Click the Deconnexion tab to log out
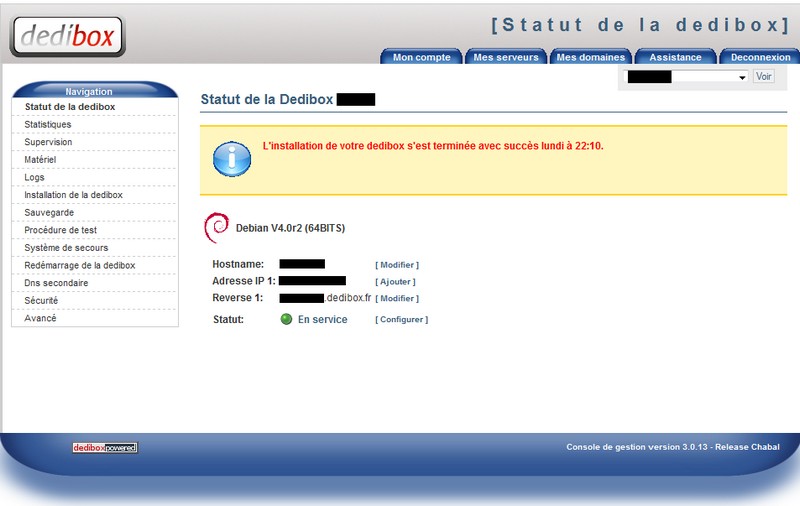The image size is (800, 506). pyautogui.click(x=760, y=57)
